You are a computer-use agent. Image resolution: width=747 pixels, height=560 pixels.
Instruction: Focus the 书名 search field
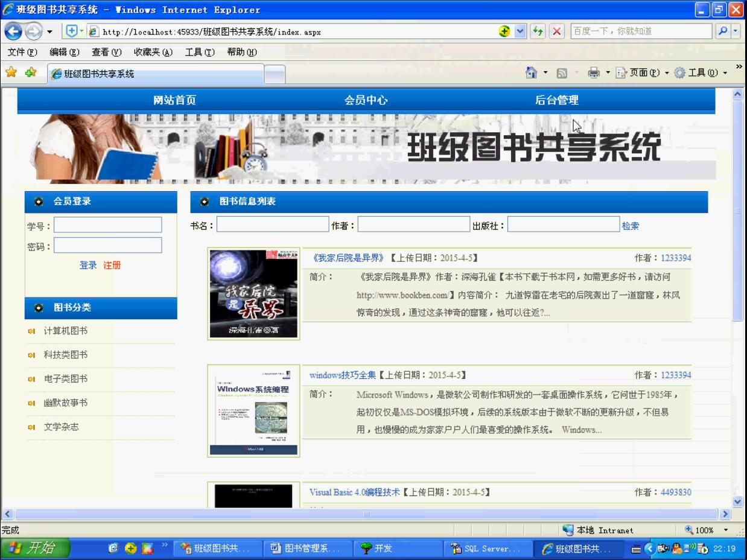pyautogui.click(x=273, y=224)
